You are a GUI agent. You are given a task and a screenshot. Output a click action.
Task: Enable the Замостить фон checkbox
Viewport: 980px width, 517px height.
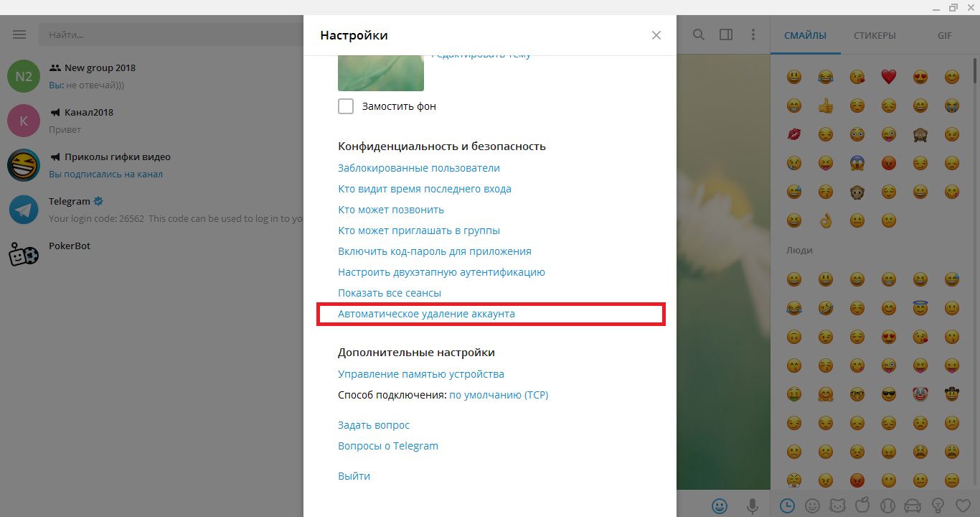coord(346,106)
